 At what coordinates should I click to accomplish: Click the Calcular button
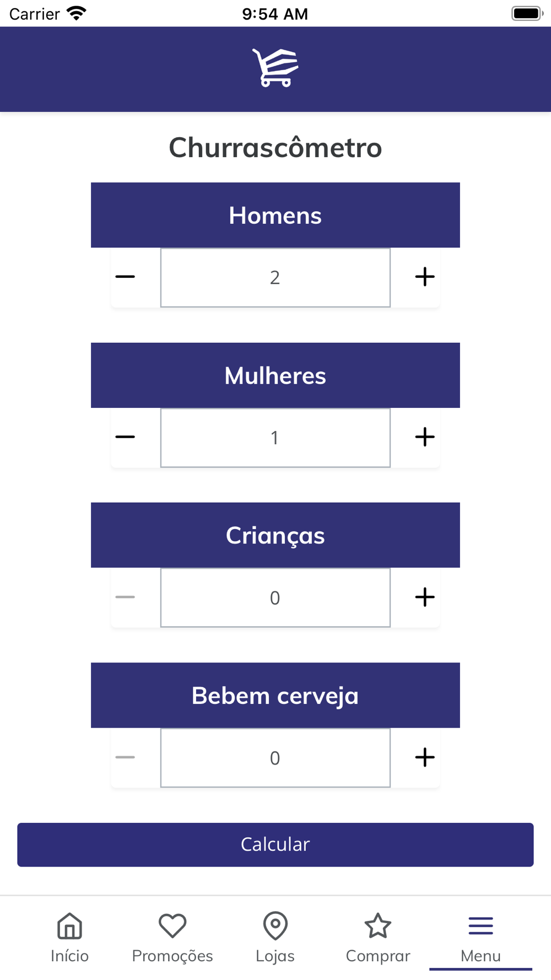(x=275, y=844)
